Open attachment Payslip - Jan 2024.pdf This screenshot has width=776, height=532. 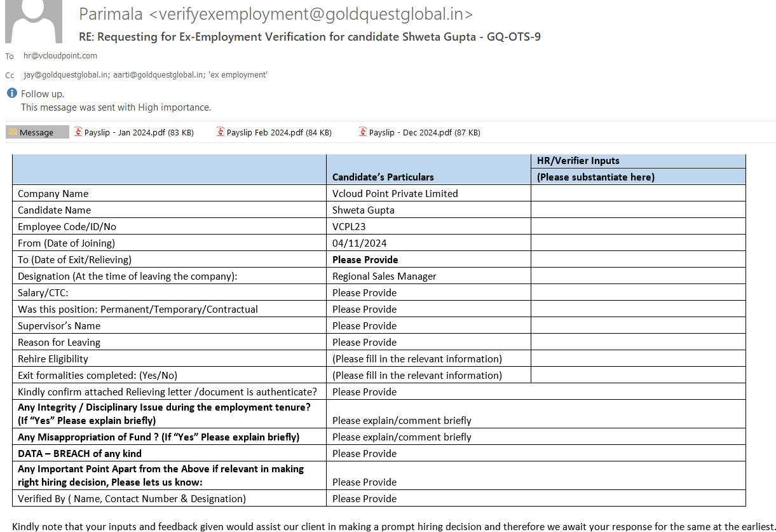[134, 132]
